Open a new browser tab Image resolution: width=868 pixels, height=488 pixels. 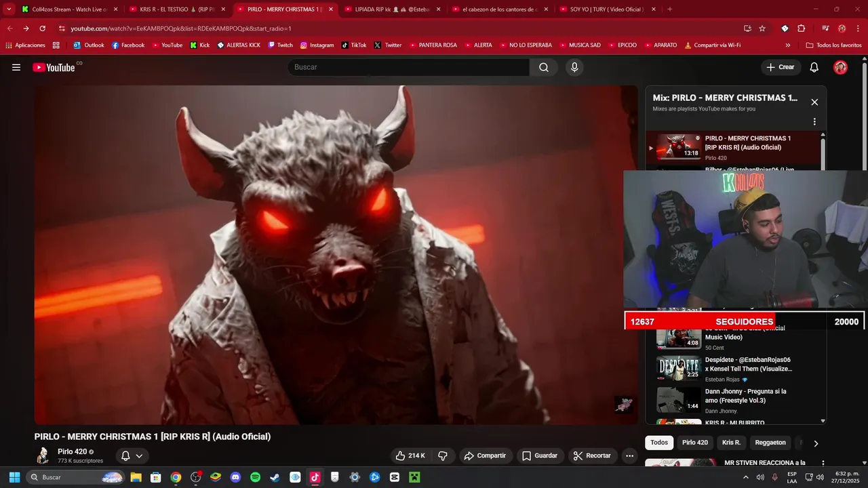(670, 9)
